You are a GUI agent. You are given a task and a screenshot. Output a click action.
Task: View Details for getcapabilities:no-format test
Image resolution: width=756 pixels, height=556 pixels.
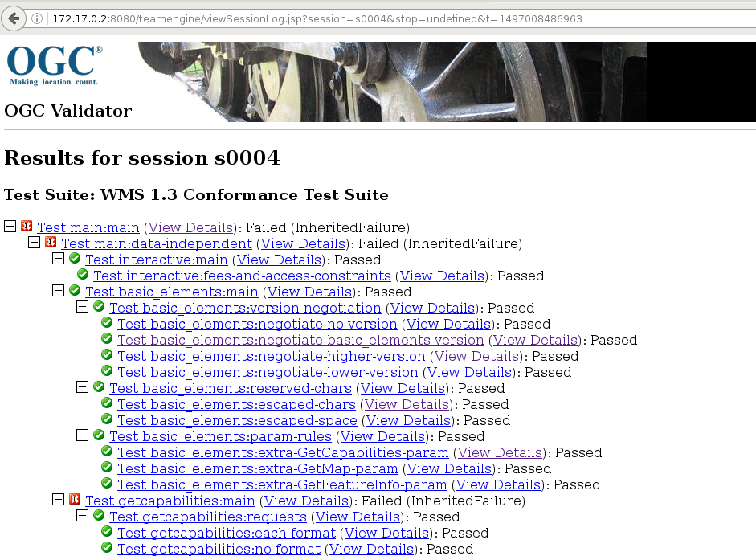(x=372, y=549)
